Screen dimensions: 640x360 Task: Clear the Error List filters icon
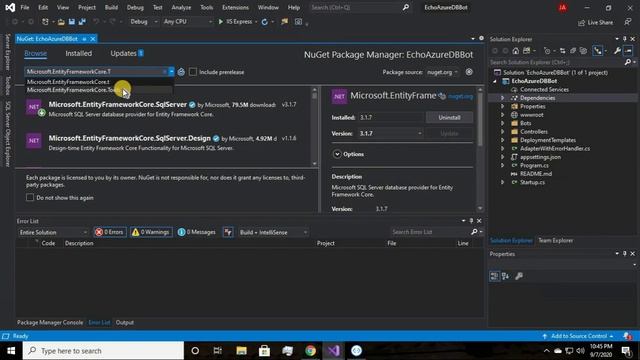[x=228, y=232]
